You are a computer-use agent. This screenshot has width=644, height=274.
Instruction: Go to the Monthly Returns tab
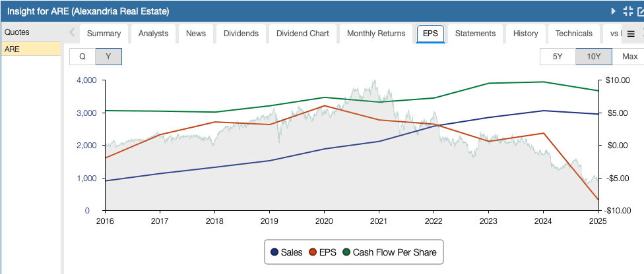pos(376,34)
